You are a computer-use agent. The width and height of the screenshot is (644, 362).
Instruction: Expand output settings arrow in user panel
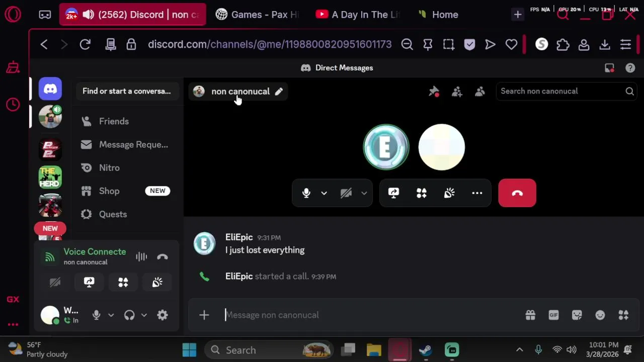(x=144, y=315)
